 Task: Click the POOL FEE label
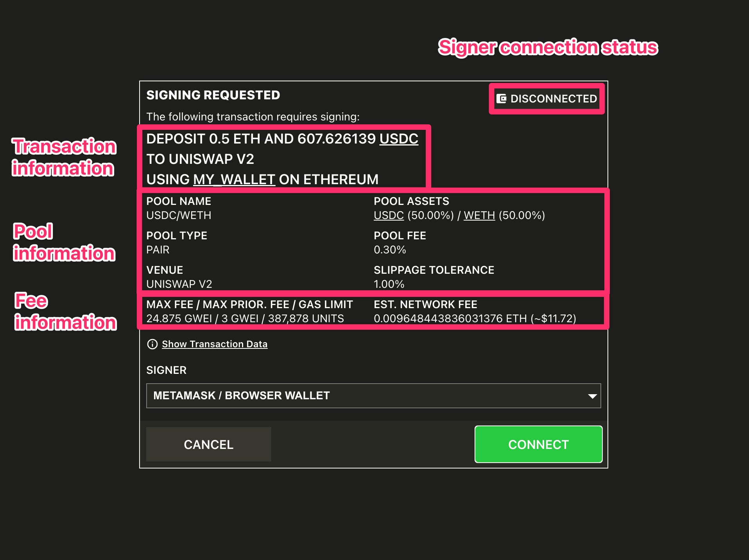point(400,236)
